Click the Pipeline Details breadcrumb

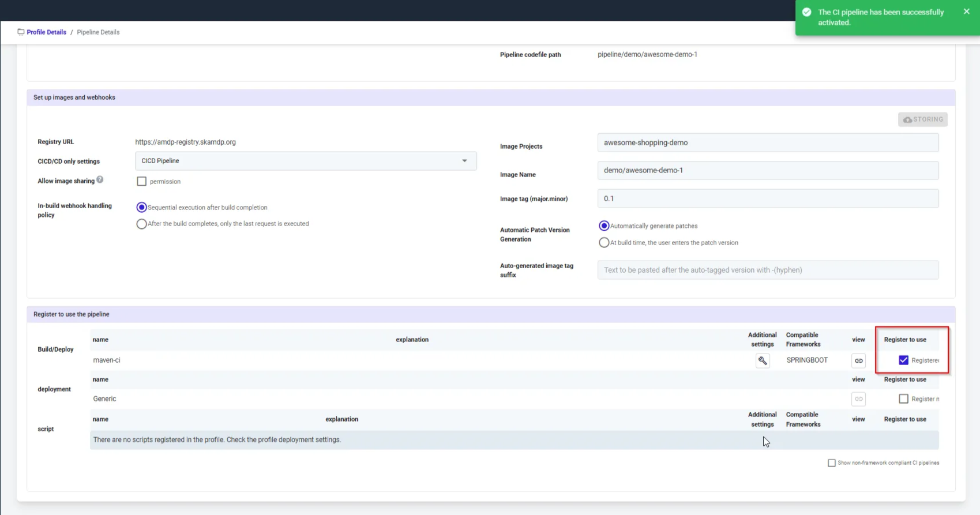[98, 32]
